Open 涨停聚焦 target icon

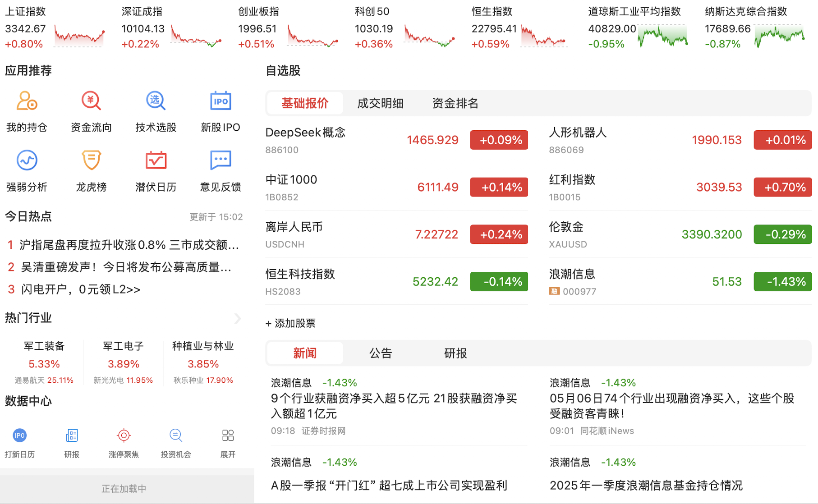tap(124, 435)
